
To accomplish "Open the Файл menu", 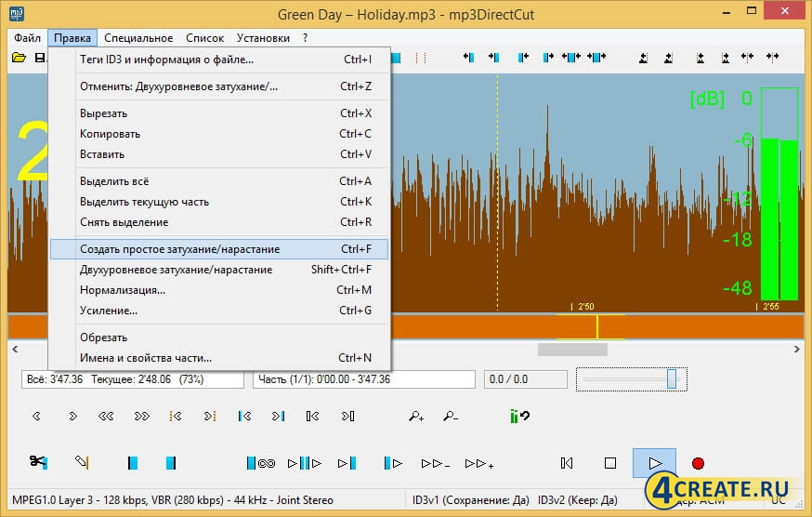I will click(x=27, y=38).
